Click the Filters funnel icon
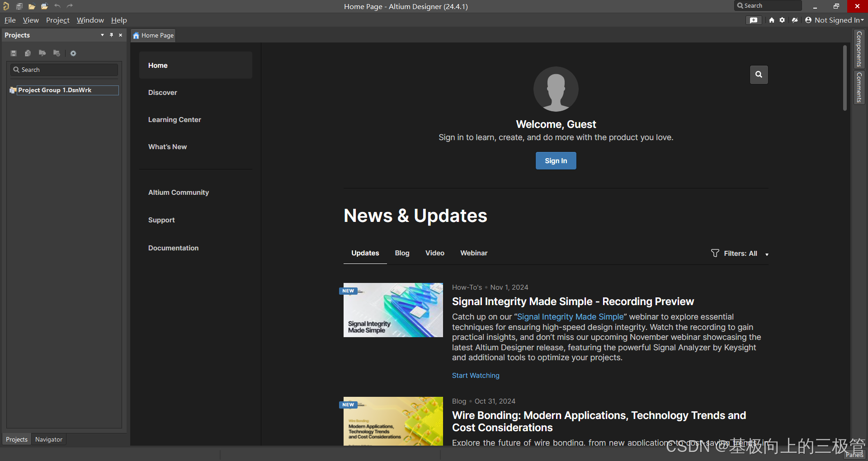868x461 pixels. pyautogui.click(x=715, y=253)
